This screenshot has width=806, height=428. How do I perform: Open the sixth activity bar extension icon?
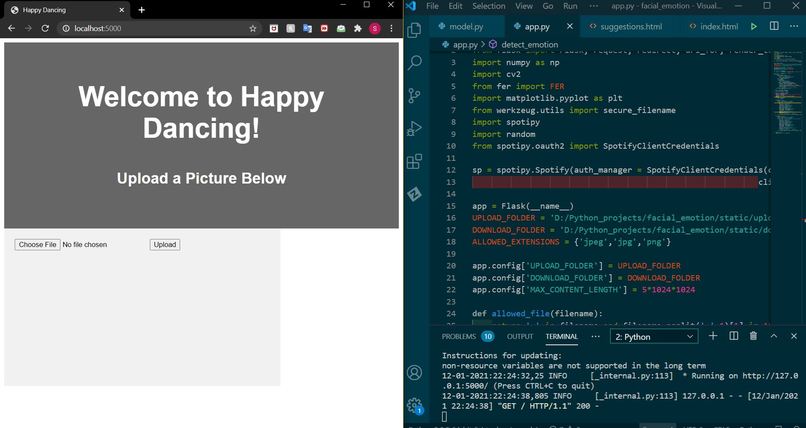click(x=414, y=194)
